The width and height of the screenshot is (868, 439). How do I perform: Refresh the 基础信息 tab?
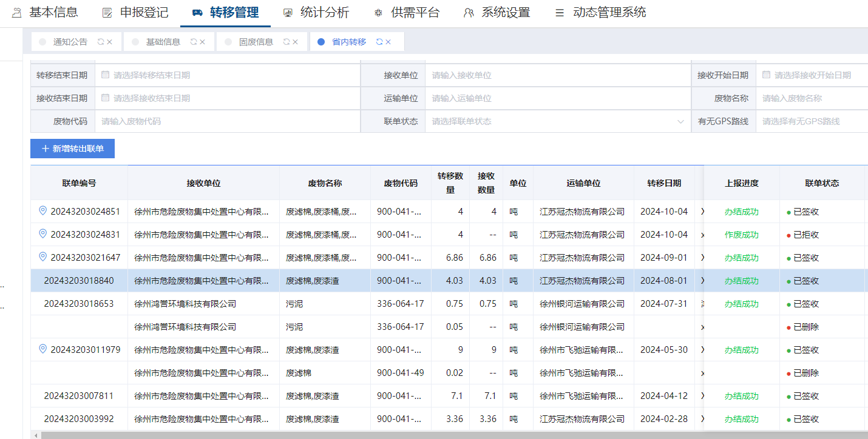pyautogui.click(x=194, y=42)
